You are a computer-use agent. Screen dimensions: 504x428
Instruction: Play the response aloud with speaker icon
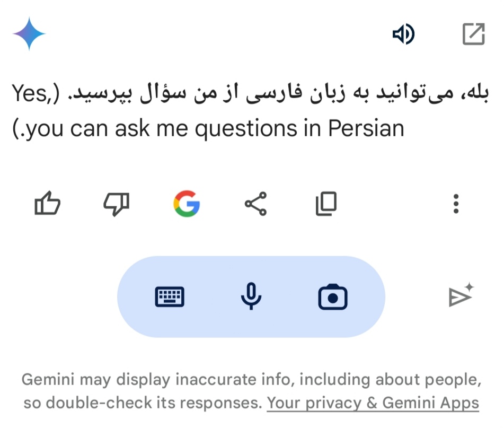403,35
